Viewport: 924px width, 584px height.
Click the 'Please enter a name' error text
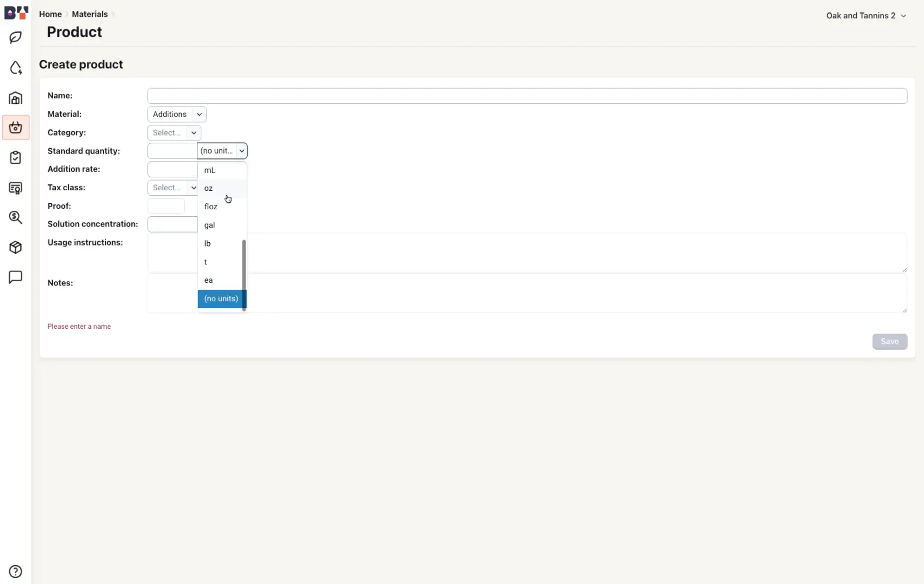click(x=79, y=327)
